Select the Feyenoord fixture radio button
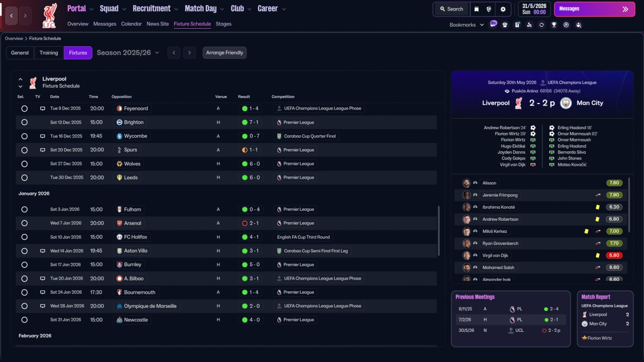The height and width of the screenshot is (362, 644). click(24, 109)
